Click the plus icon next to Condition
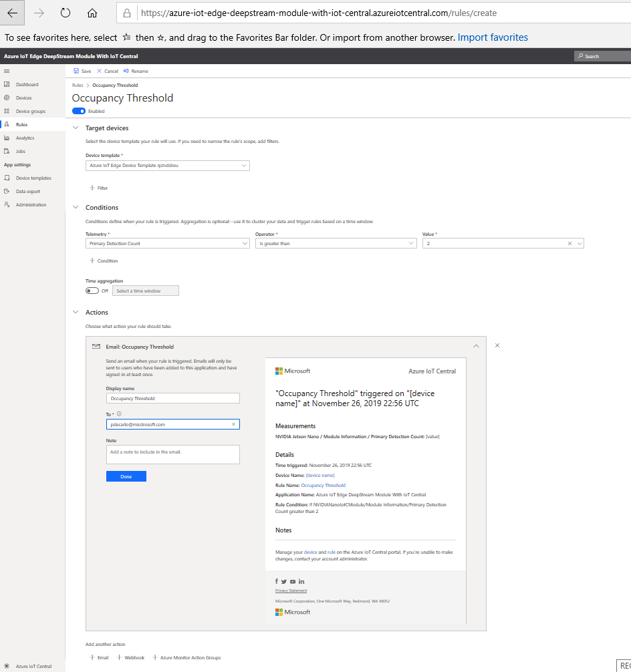 92,261
